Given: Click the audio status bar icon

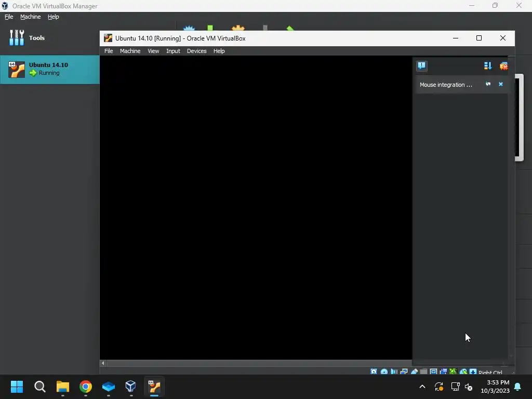Looking at the screenshot, I should [394, 371].
